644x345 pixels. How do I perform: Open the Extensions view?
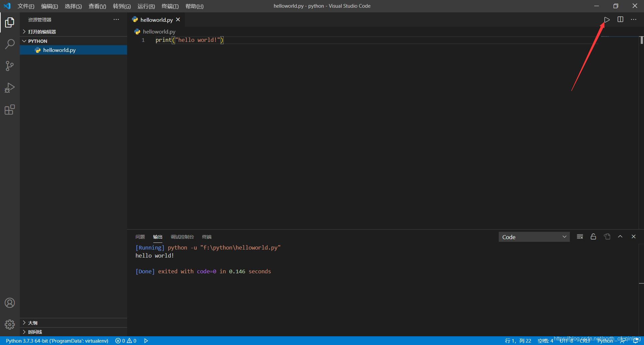[10, 110]
